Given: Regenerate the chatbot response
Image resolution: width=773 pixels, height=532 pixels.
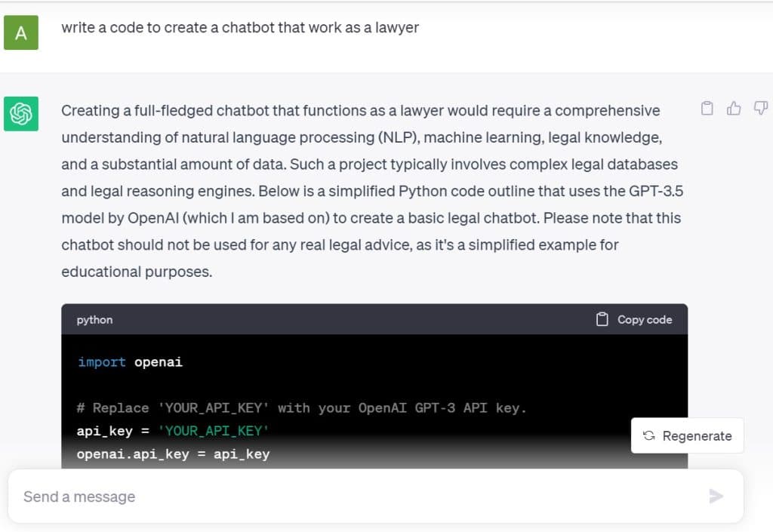Looking at the screenshot, I should 687,435.
